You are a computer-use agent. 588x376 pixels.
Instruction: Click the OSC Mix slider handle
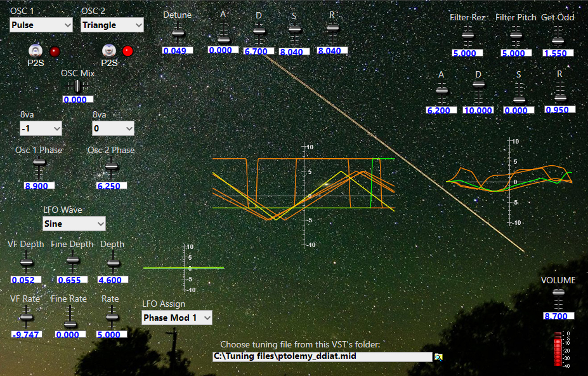pos(77,86)
